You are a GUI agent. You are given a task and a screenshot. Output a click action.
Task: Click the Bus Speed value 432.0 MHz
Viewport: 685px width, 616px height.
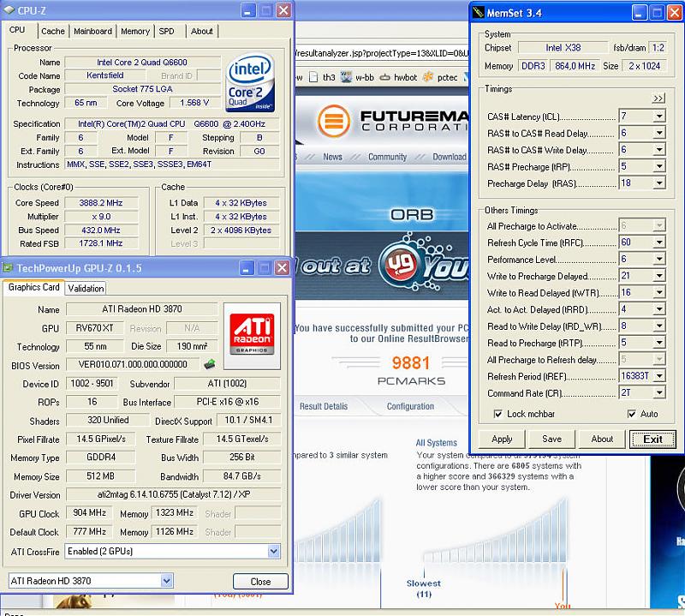pos(101,230)
